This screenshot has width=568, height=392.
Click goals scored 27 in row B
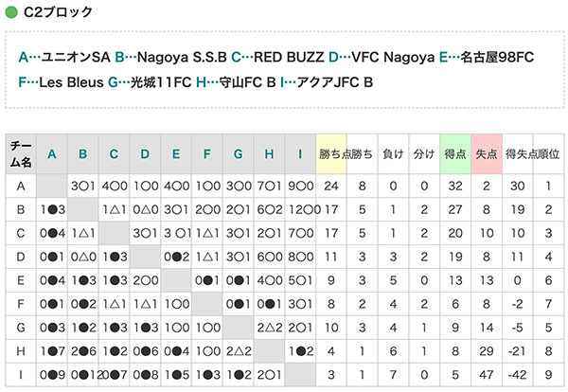pyautogui.click(x=455, y=209)
